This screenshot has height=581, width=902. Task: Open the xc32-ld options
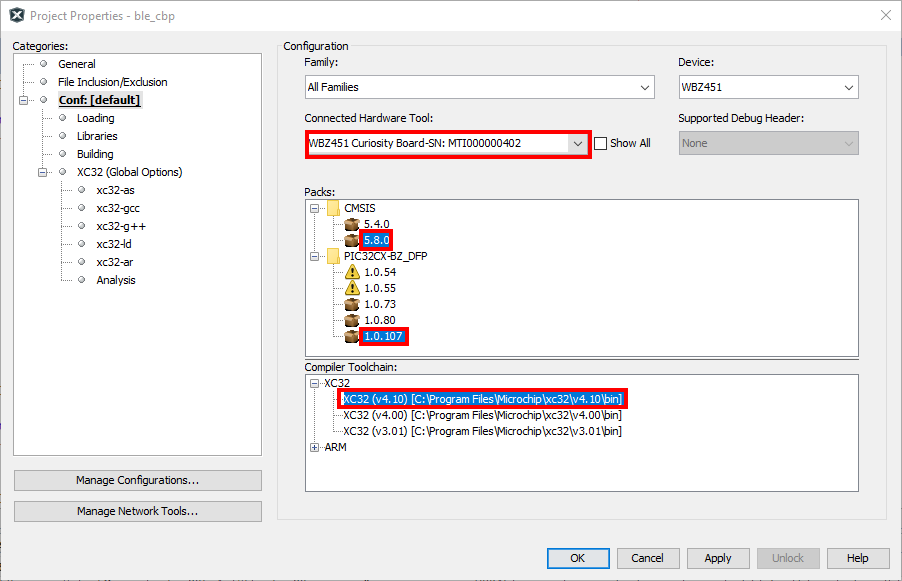pyautogui.click(x=114, y=244)
